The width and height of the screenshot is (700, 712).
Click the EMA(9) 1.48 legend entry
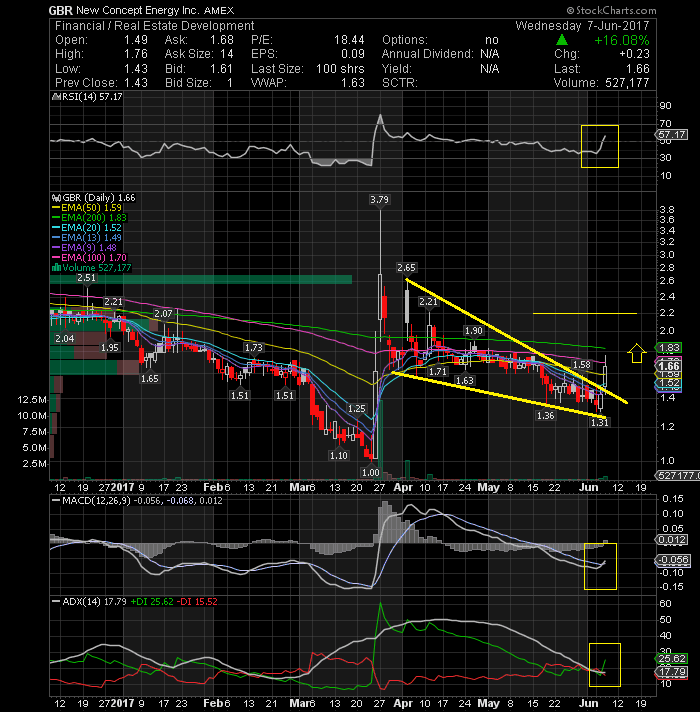85,247
